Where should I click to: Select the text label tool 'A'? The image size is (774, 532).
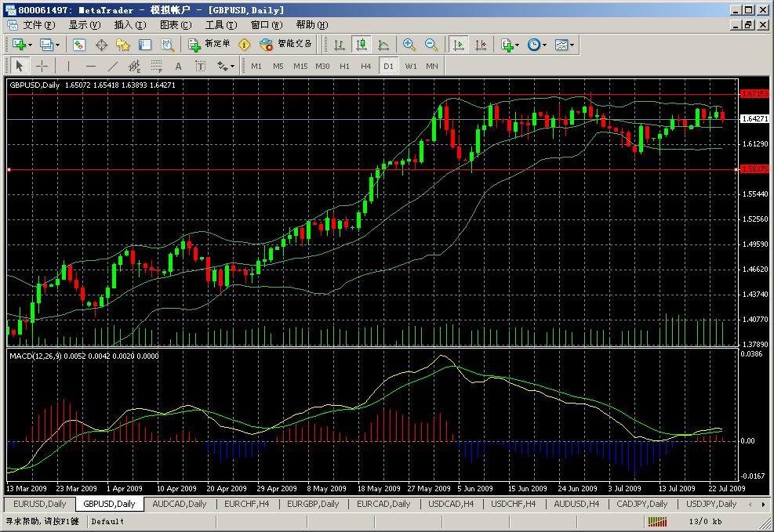pos(178,66)
